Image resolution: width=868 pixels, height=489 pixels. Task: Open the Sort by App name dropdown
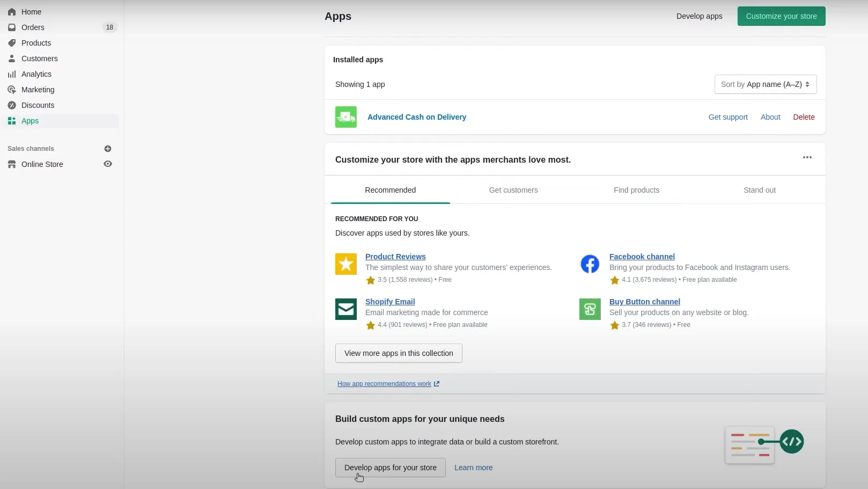(x=766, y=84)
